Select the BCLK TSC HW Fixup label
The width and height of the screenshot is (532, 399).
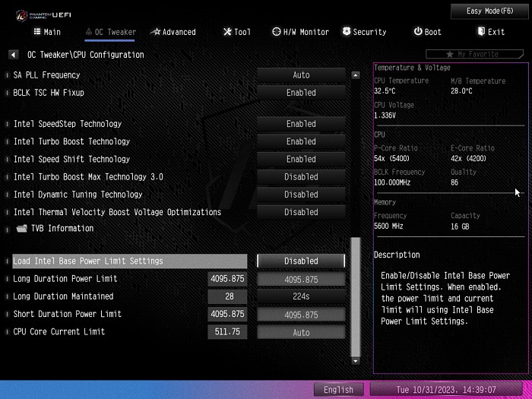(x=49, y=93)
